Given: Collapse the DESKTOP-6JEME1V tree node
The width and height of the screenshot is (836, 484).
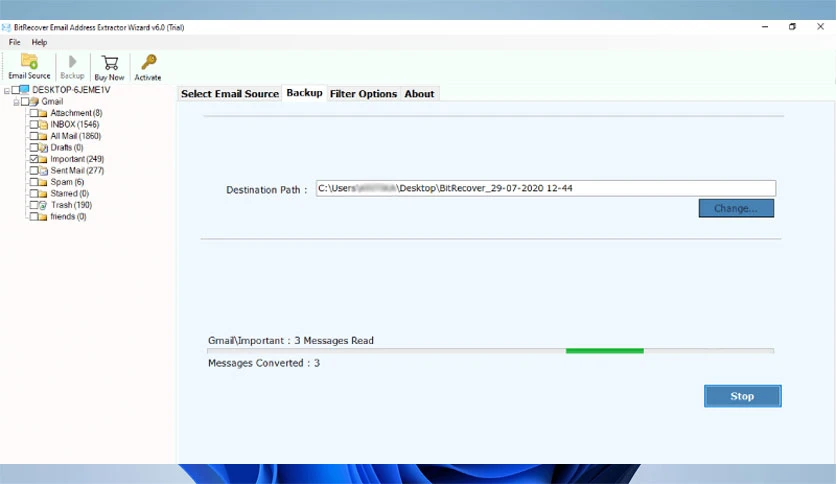Looking at the screenshot, I should click(7, 91).
